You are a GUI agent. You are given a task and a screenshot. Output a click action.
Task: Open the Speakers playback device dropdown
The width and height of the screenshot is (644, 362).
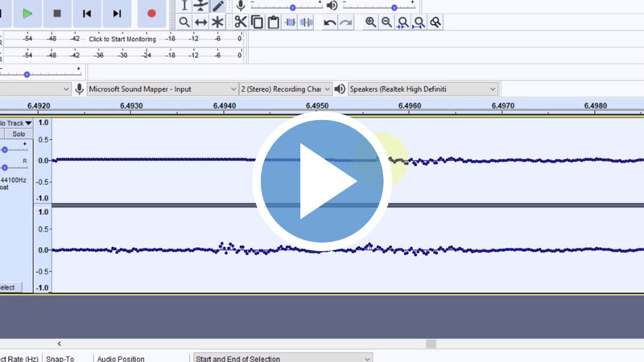(423, 88)
